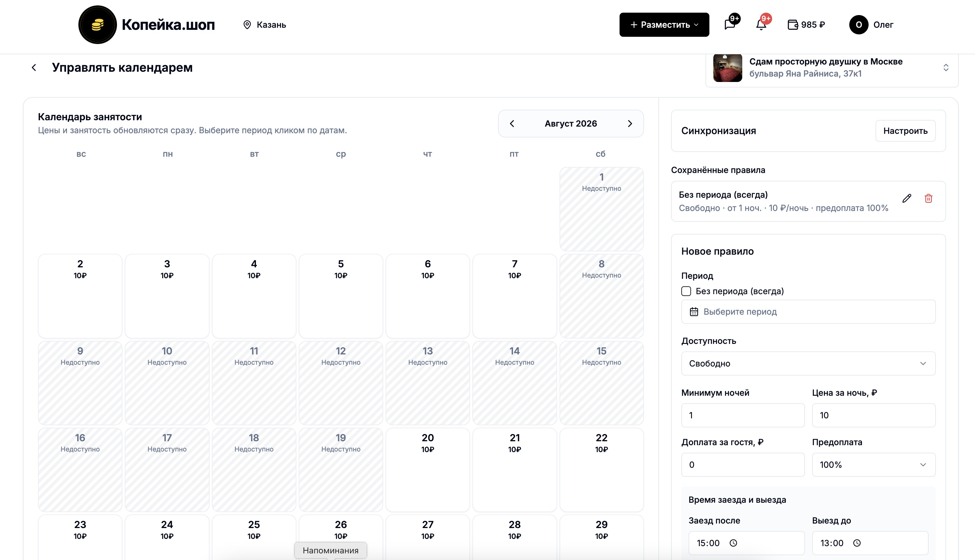Image resolution: width=975 pixels, height=560 pixels.
Task: Go to the next month after Август 2026
Action: [629, 124]
